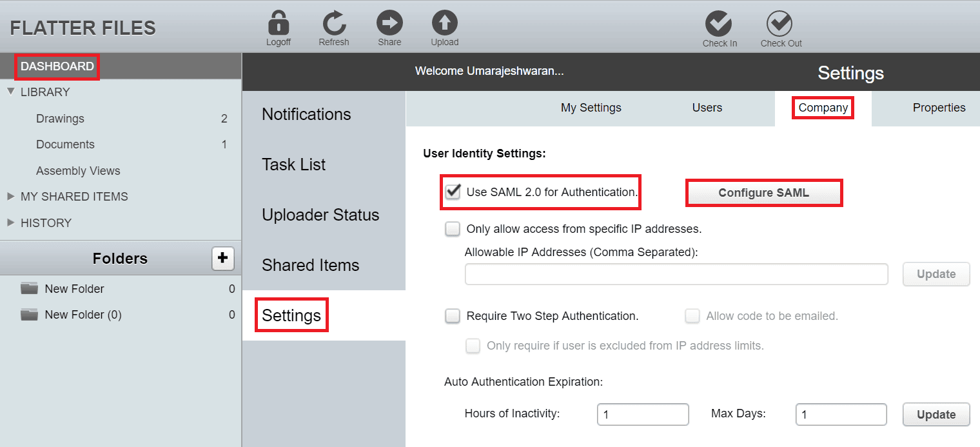The height and width of the screenshot is (447, 980).
Task: Enable Require Two Step Authentication
Action: [453, 316]
